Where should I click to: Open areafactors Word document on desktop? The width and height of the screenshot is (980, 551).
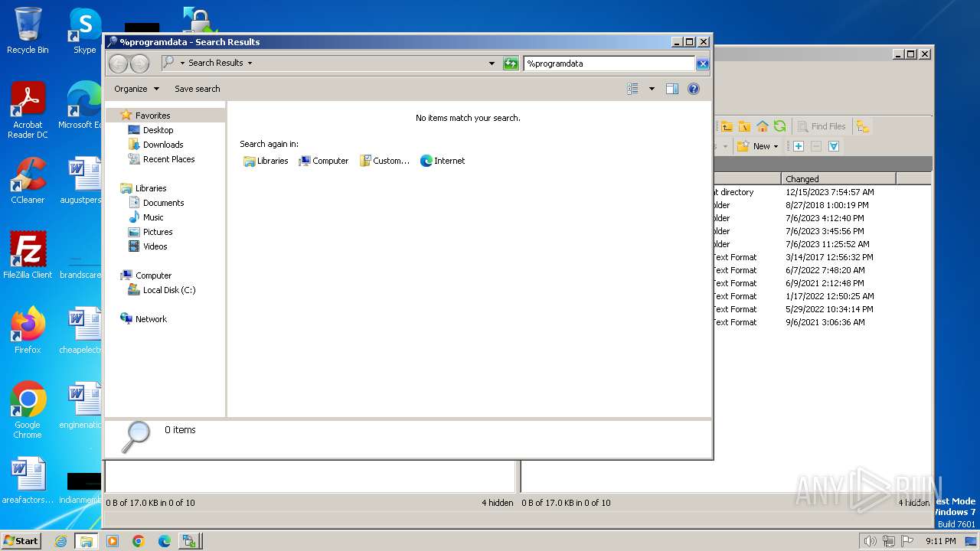28,481
